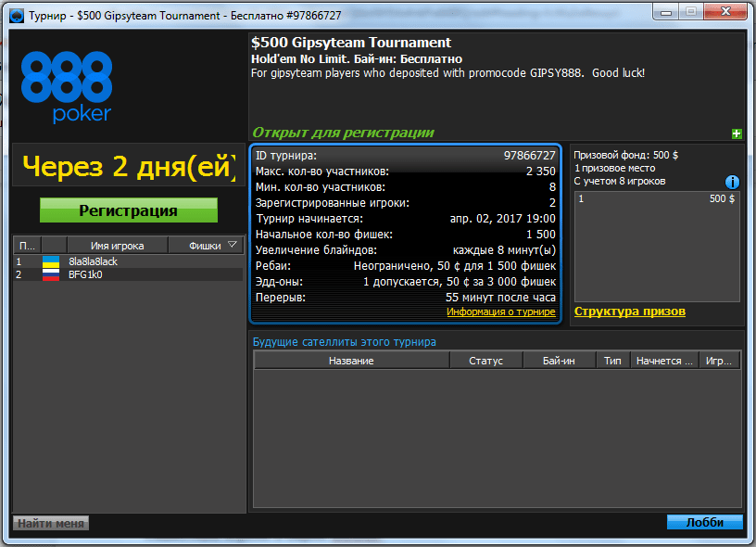Click the Эдд-оны add-on details row

point(406,282)
